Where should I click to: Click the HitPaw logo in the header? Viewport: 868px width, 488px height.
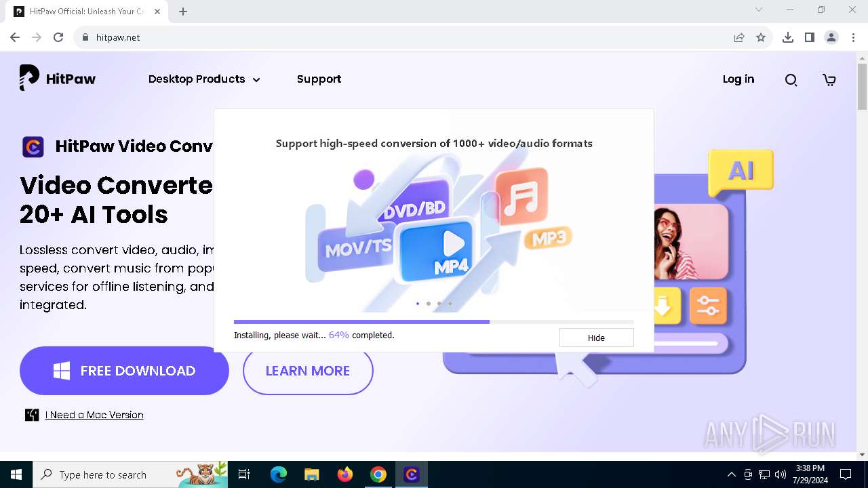[58, 79]
